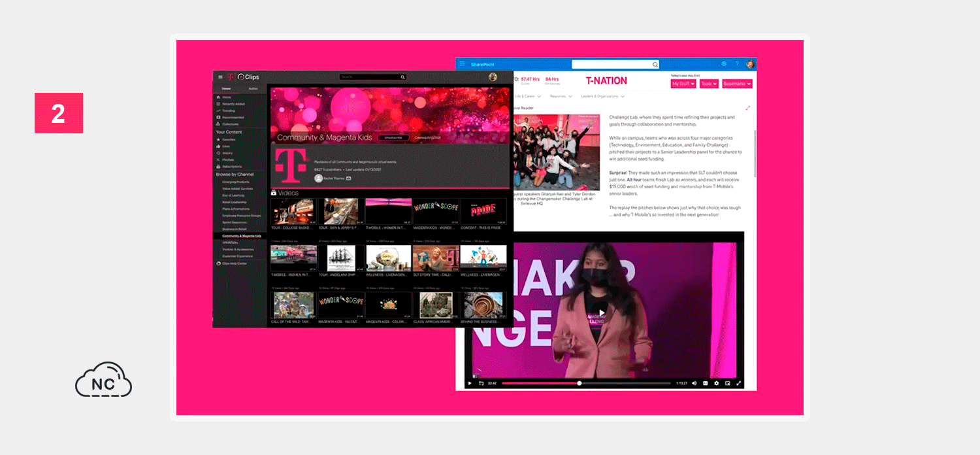Open the user avatar in Clips header
Image resolution: width=980 pixels, height=455 pixels.
tap(493, 77)
